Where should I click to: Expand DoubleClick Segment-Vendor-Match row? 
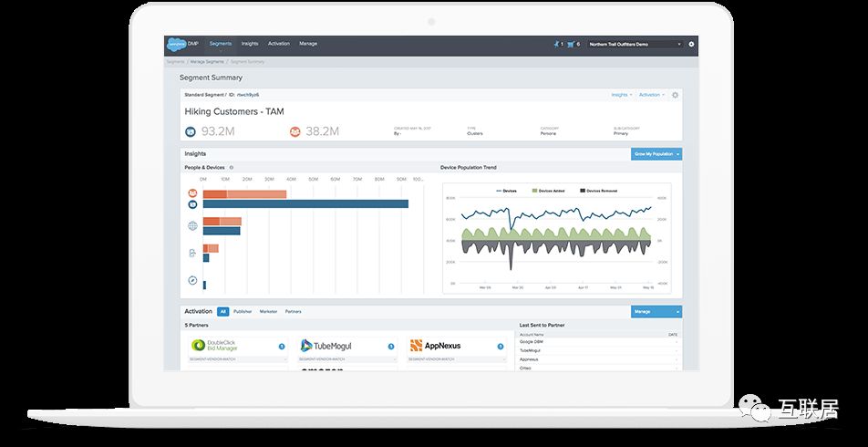238,359
